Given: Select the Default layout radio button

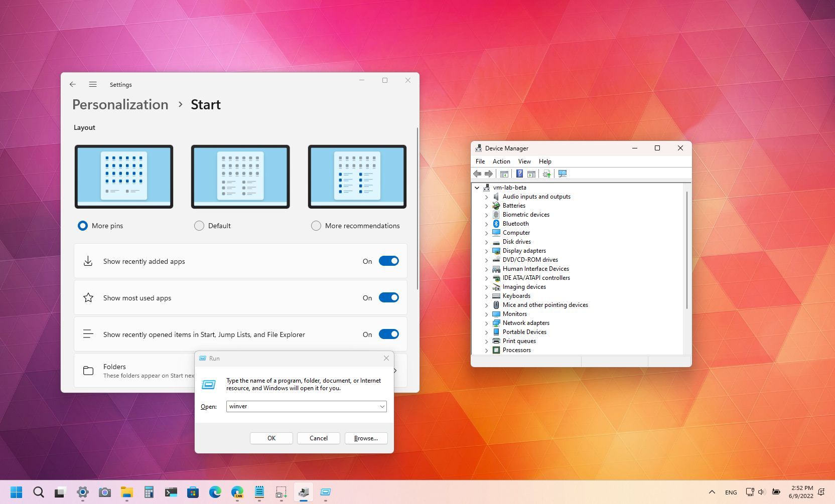Looking at the screenshot, I should pos(199,226).
